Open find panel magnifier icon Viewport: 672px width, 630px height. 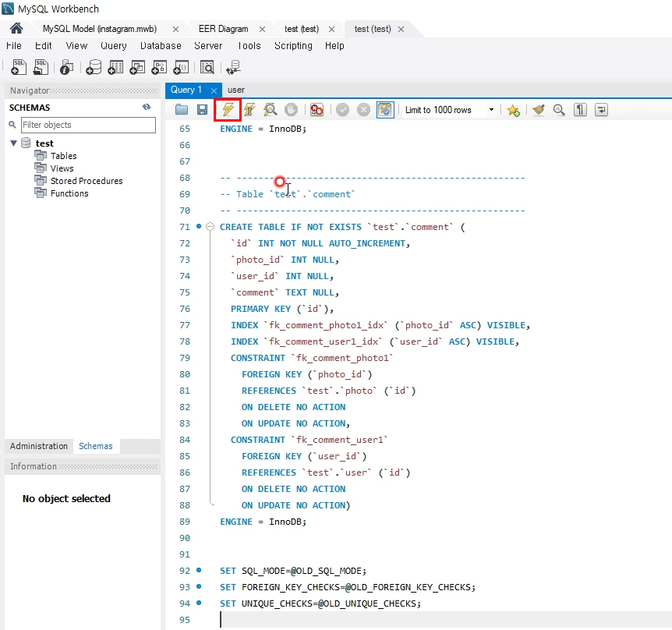click(x=559, y=110)
